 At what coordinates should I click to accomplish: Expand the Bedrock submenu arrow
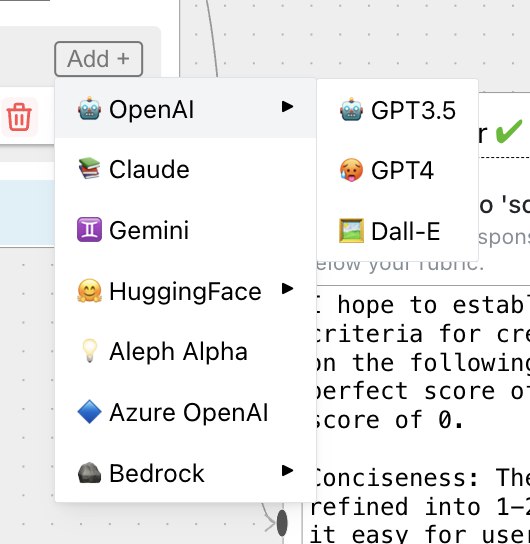pyautogui.click(x=288, y=470)
